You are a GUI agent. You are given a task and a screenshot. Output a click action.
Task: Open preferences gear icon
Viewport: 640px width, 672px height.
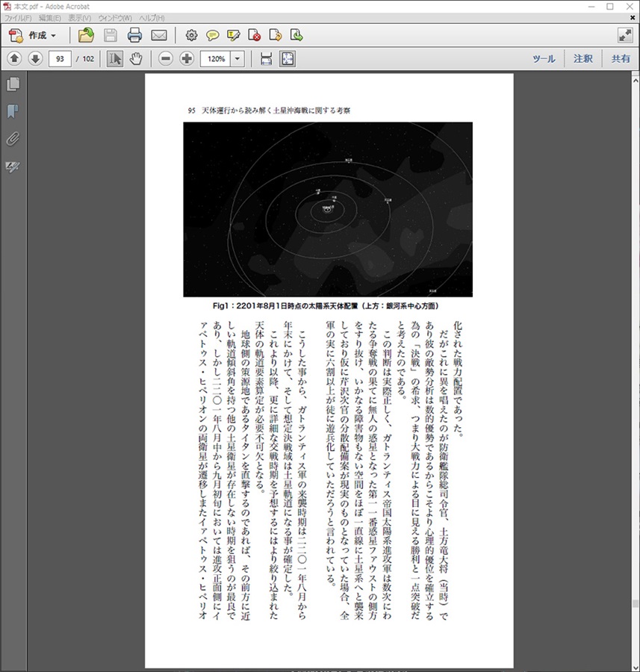pyautogui.click(x=191, y=35)
